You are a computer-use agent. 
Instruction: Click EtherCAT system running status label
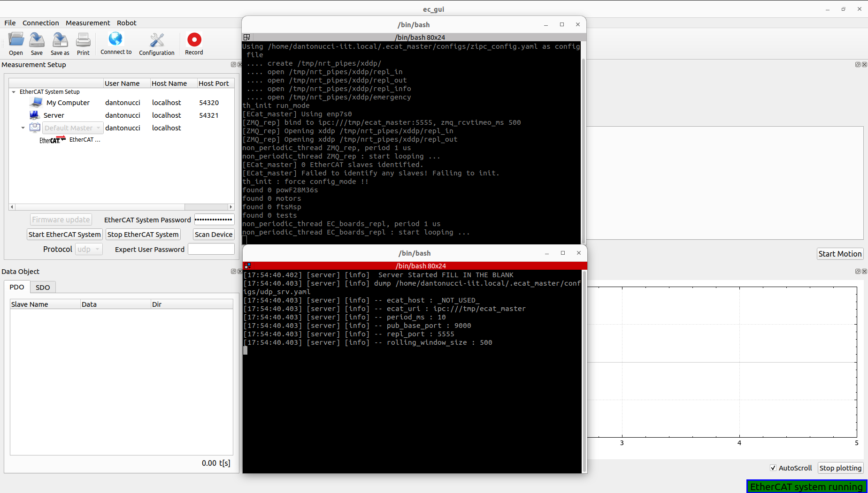click(x=807, y=486)
